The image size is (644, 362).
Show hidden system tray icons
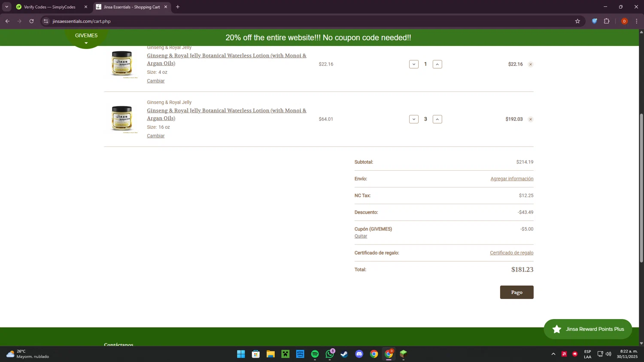tap(553, 354)
